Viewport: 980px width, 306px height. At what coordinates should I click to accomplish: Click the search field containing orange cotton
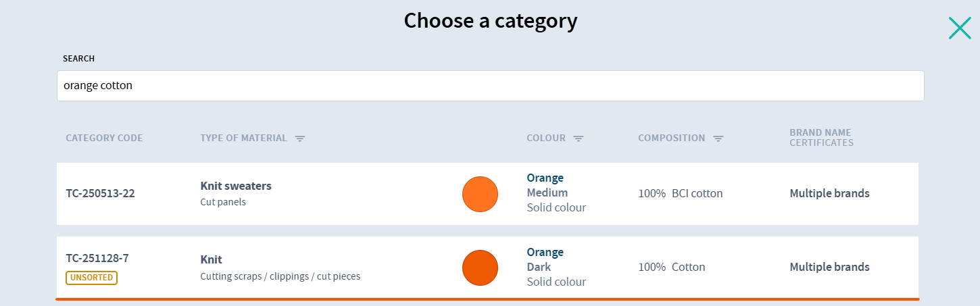coord(490,86)
